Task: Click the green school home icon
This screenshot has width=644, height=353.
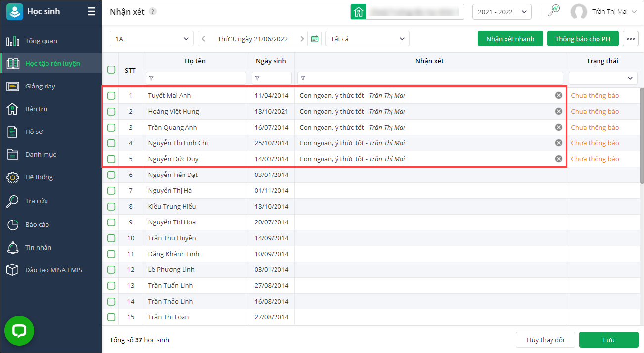Action: click(x=359, y=12)
